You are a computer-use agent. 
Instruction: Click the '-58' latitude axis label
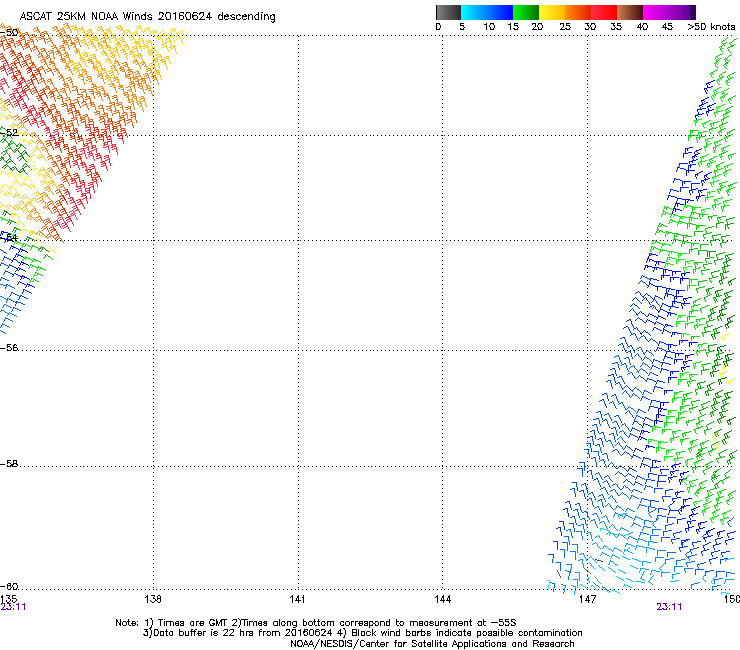click(x=9, y=464)
